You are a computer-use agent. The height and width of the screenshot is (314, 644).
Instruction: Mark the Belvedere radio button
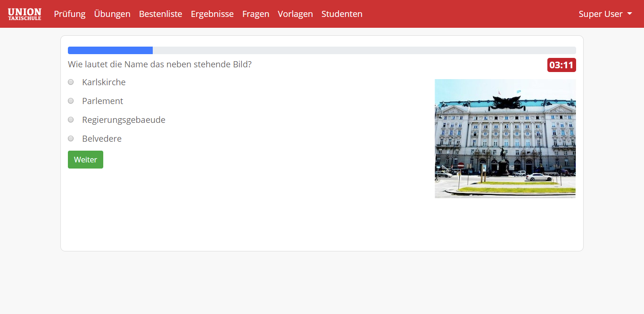[x=71, y=138]
